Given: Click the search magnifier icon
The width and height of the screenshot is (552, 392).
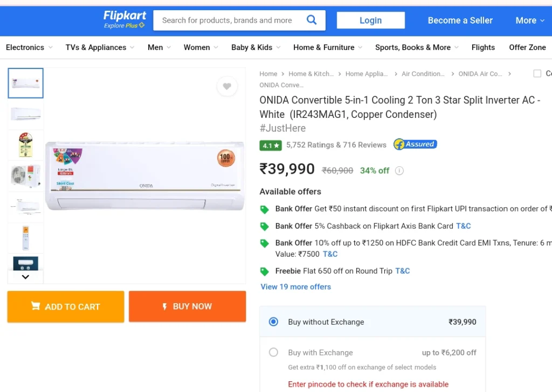Looking at the screenshot, I should pyautogui.click(x=312, y=20).
